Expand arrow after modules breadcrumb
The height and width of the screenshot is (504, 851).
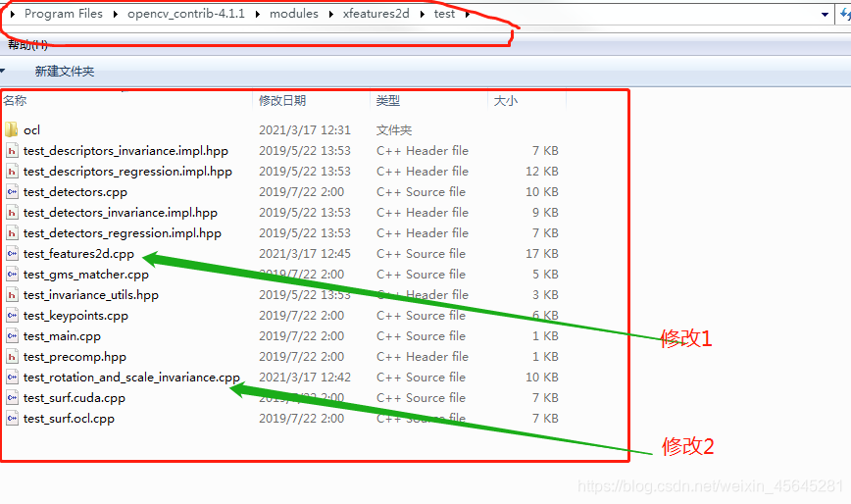tap(330, 14)
